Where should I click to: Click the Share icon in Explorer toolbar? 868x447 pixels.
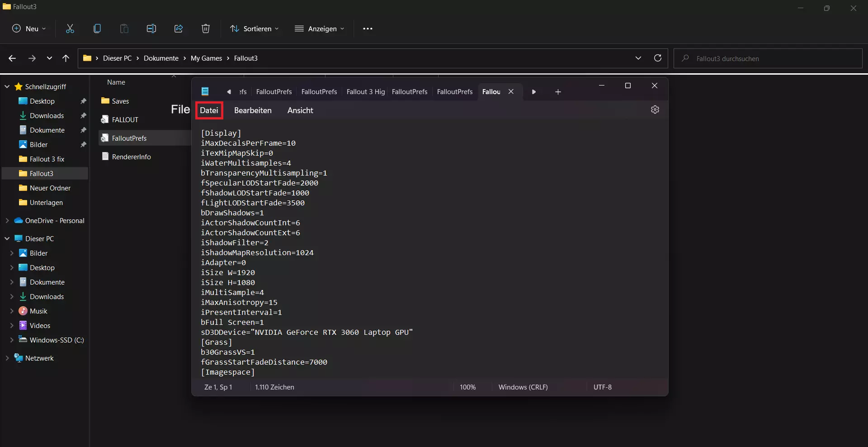point(179,29)
